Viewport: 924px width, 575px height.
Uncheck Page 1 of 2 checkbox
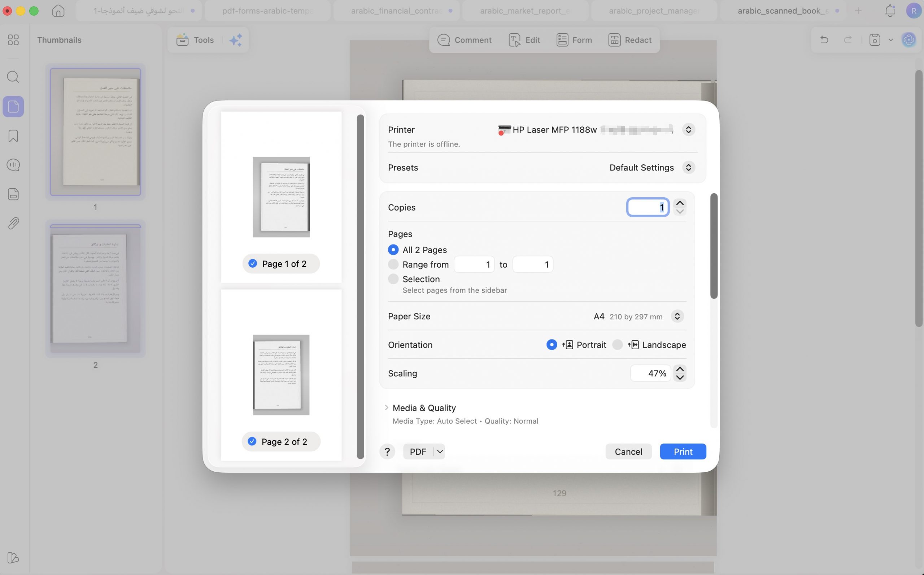(253, 264)
